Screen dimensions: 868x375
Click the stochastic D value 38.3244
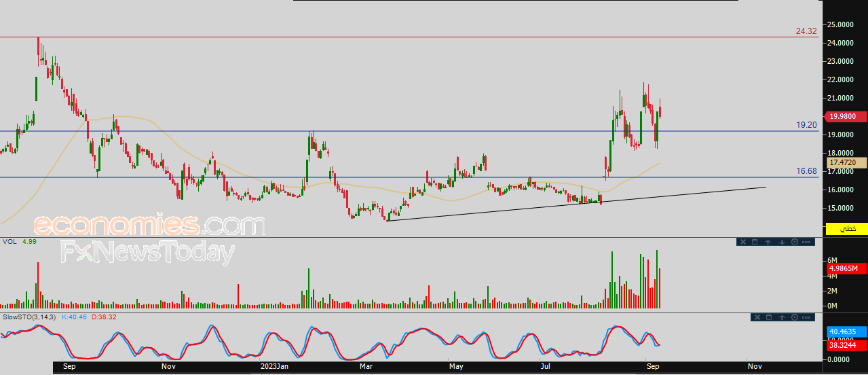[x=847, y=346]
